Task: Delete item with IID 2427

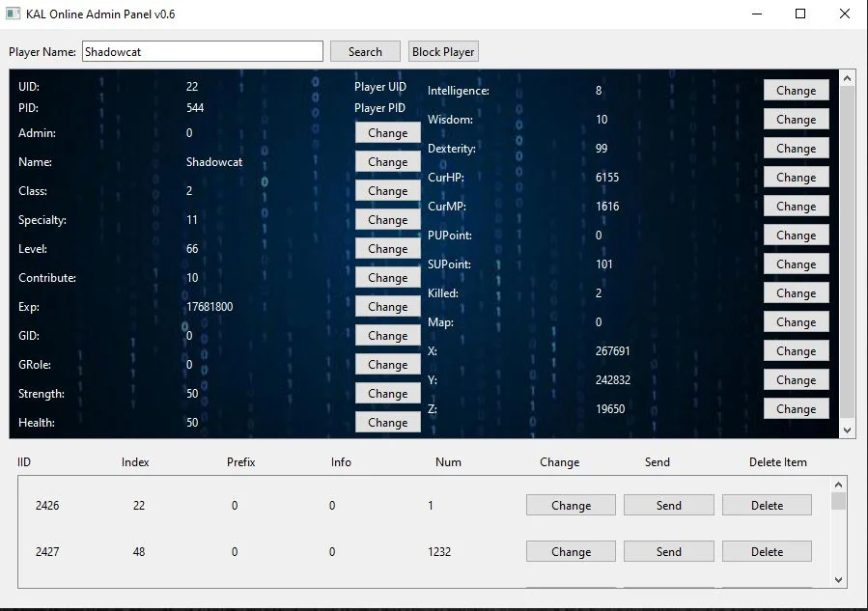Action: tap(767, 552)
